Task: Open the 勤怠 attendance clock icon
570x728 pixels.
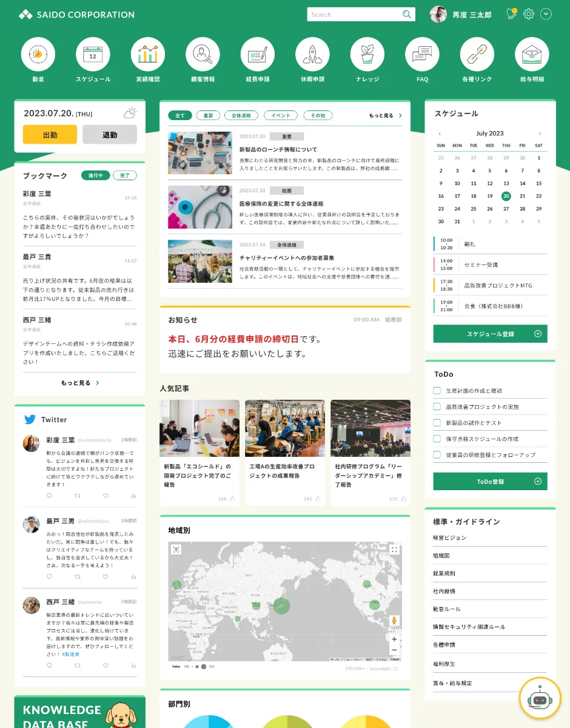Action: click(38, 54)
